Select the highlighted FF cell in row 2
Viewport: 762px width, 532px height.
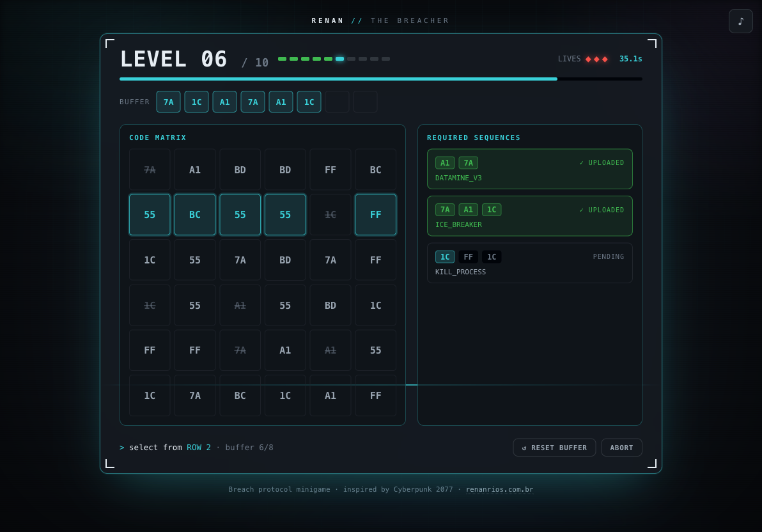point(376,214)
